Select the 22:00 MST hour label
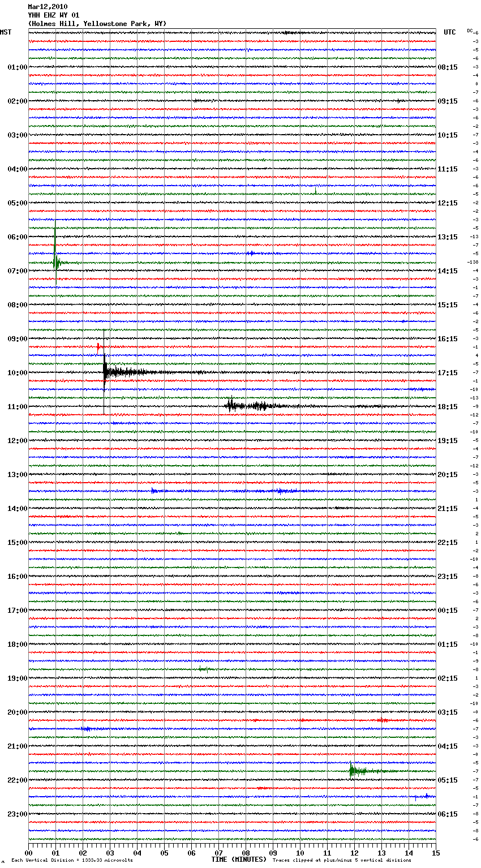Viewport: 481px width, 868px height. coord(18,780)
